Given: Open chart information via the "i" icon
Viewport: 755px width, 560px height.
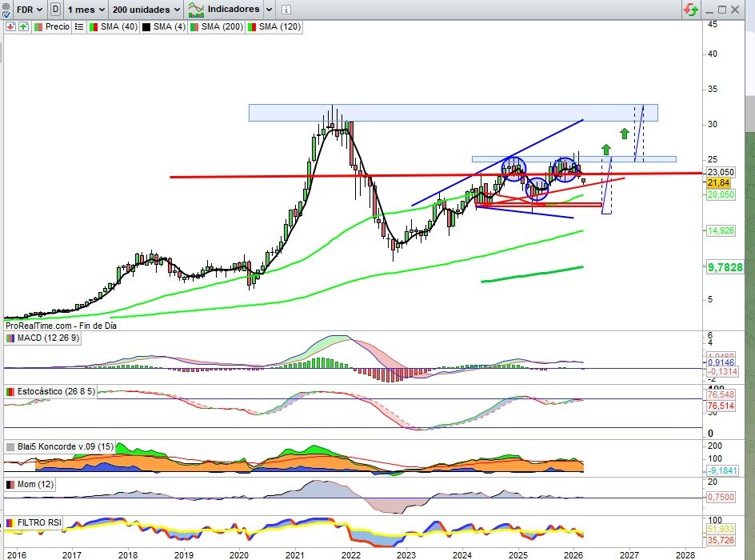Looking at the screenshot, I should click(x=286, y=9).
